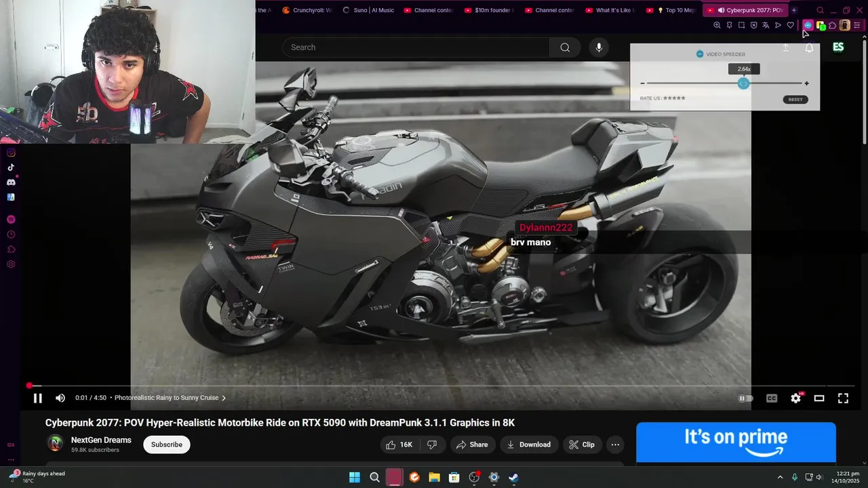
Task: Select the Cyberpunk 2077 tab
Action: (x=745, y=10)
